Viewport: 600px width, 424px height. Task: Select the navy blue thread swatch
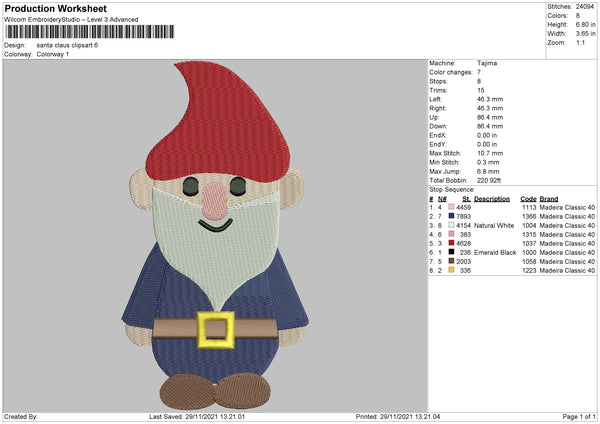click(452, 216)
